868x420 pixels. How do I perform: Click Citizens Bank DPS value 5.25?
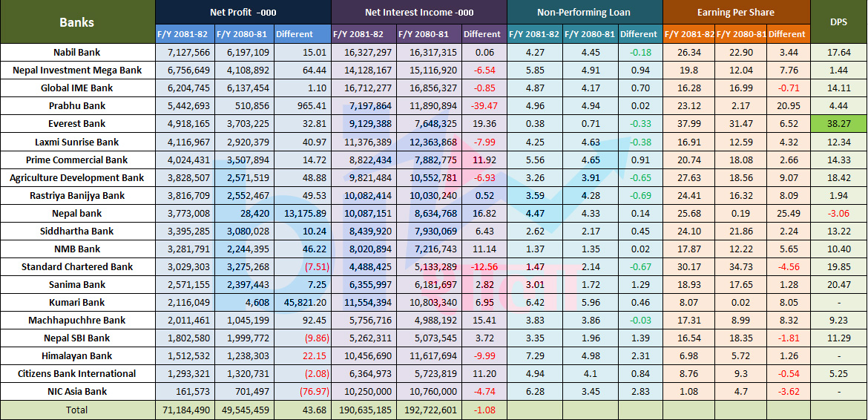[x=838, y=373]
